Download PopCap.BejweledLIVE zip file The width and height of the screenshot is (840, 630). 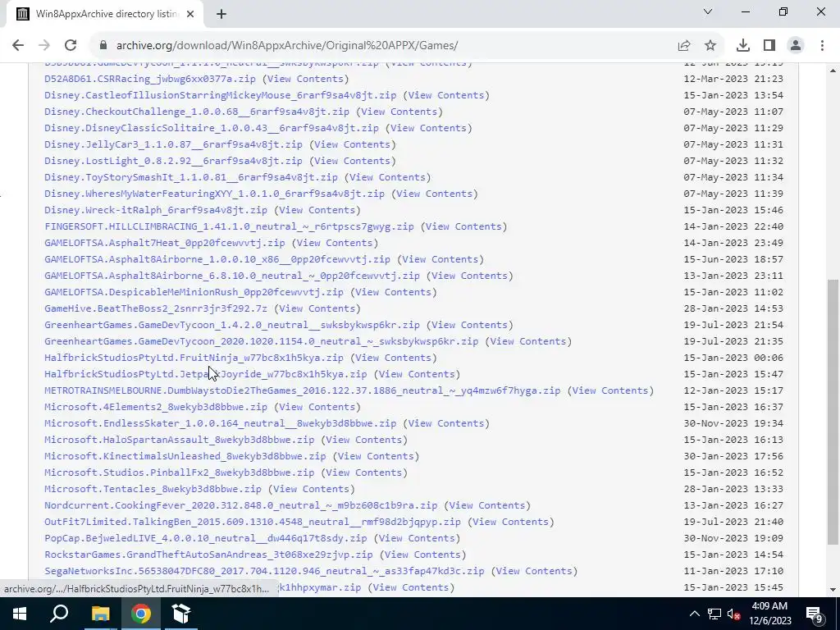[206, 538]
